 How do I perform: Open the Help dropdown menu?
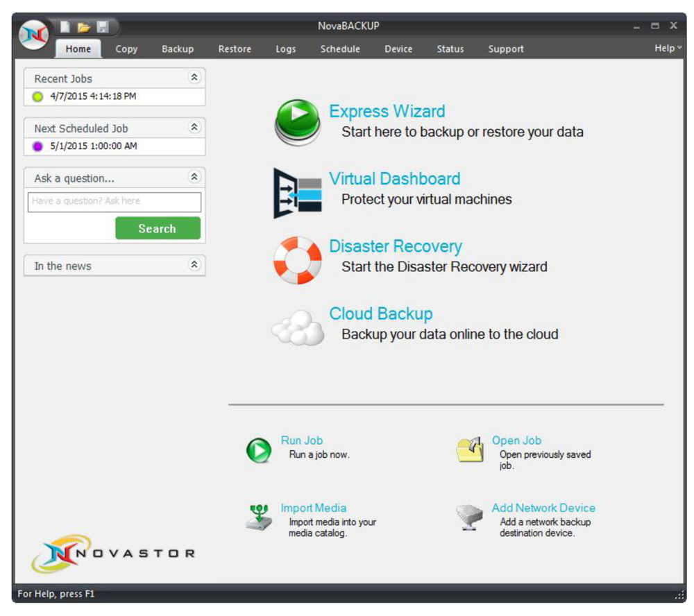pyautogui.click(x=668, y=49)
